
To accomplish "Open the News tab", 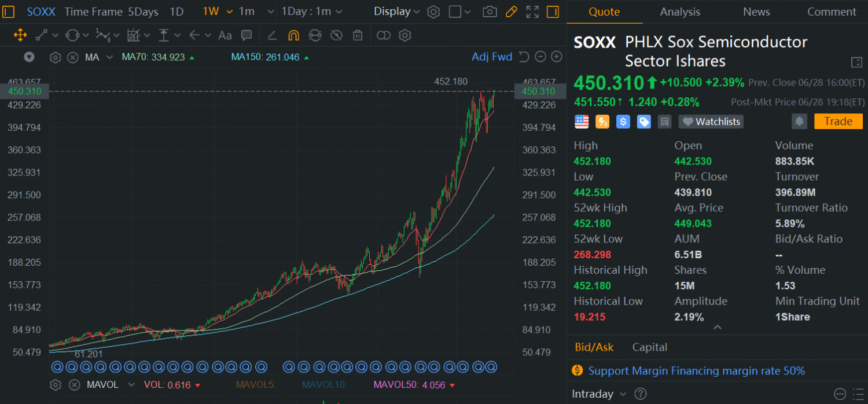I will 756,12.
